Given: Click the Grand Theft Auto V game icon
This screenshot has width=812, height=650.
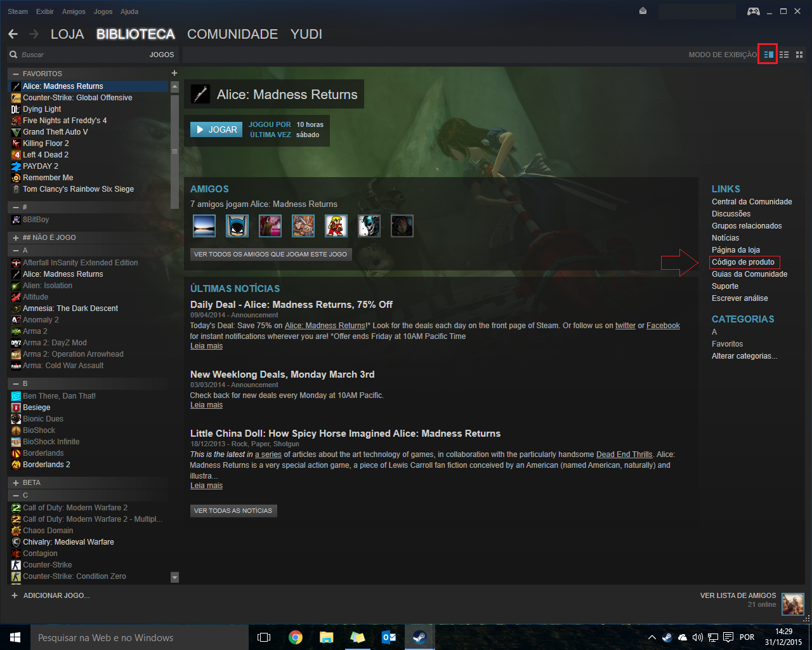Looking at the screenshot, I should coord(16,132).
